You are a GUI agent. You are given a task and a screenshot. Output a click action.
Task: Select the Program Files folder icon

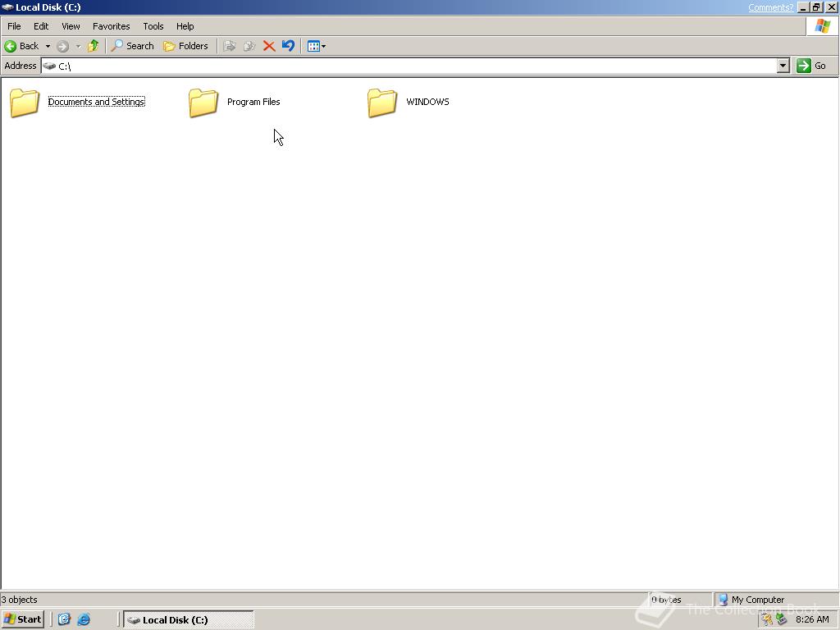203,103
